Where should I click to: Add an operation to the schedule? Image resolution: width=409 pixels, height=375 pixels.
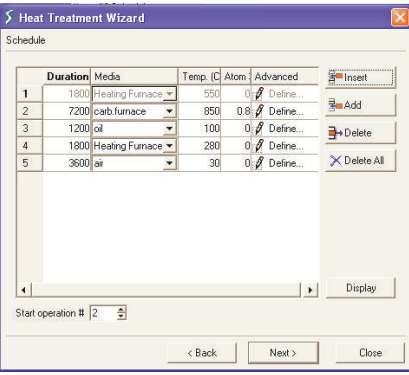[360, 105]
